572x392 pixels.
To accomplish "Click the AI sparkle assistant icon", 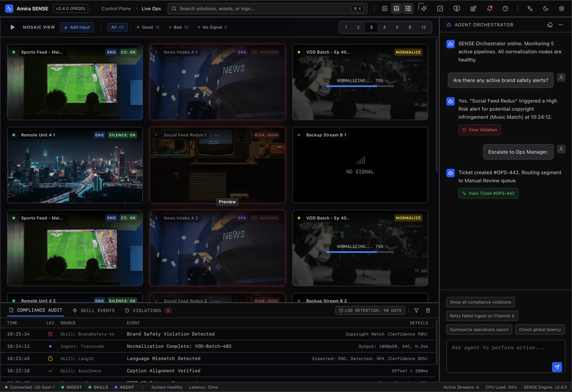I will click(423, 9).
